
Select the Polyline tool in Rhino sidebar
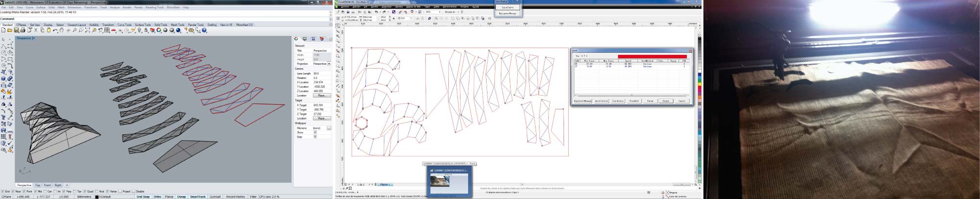[x=3, y=46]
